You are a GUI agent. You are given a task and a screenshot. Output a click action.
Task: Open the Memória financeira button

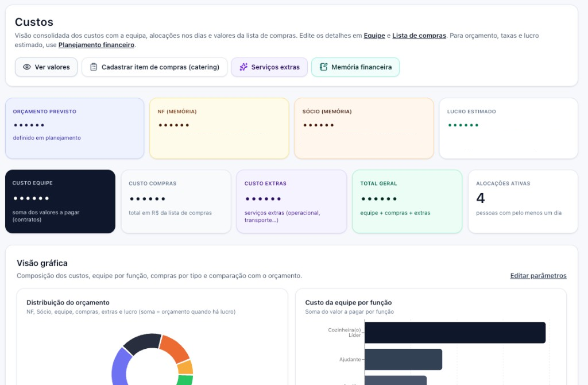pyautogui.click(x=355, y=67)
